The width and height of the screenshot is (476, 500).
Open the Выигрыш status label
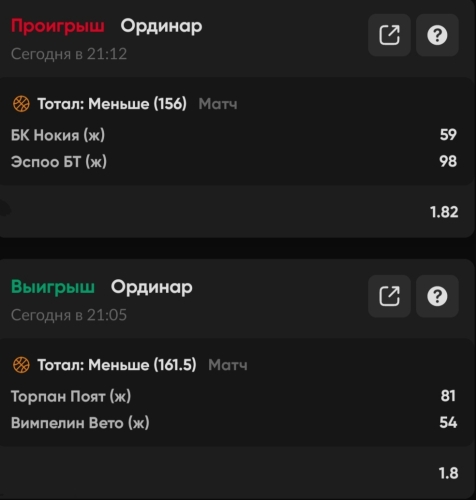coord(53,287)
